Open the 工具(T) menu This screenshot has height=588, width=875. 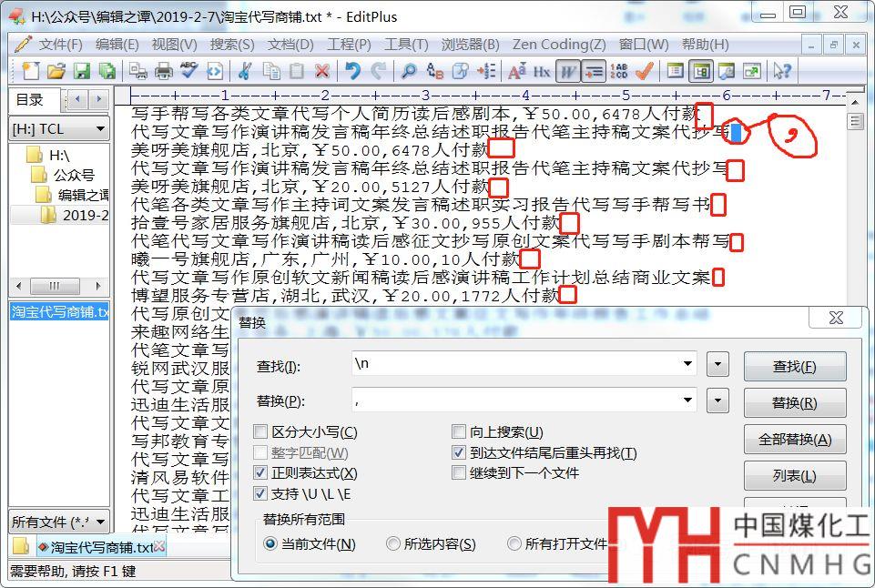[x=406, y=44]
